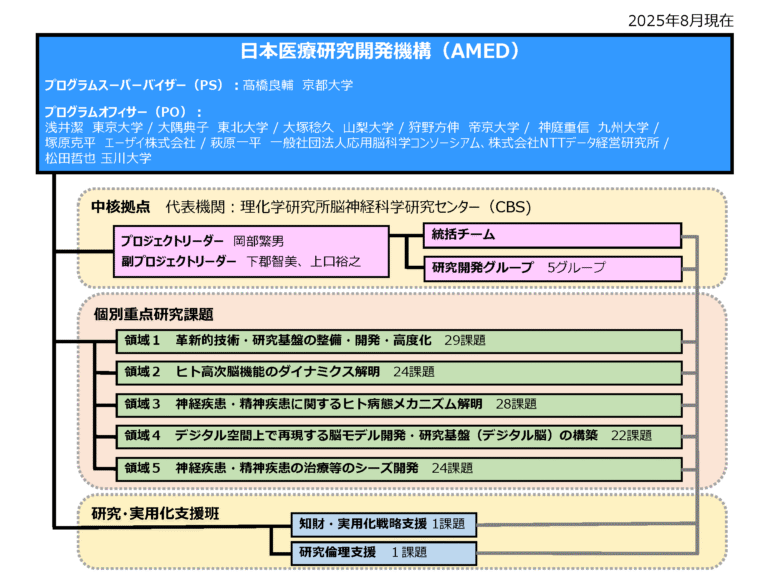Click the name 大塚稔久 山梨大学

coord(338,127)
